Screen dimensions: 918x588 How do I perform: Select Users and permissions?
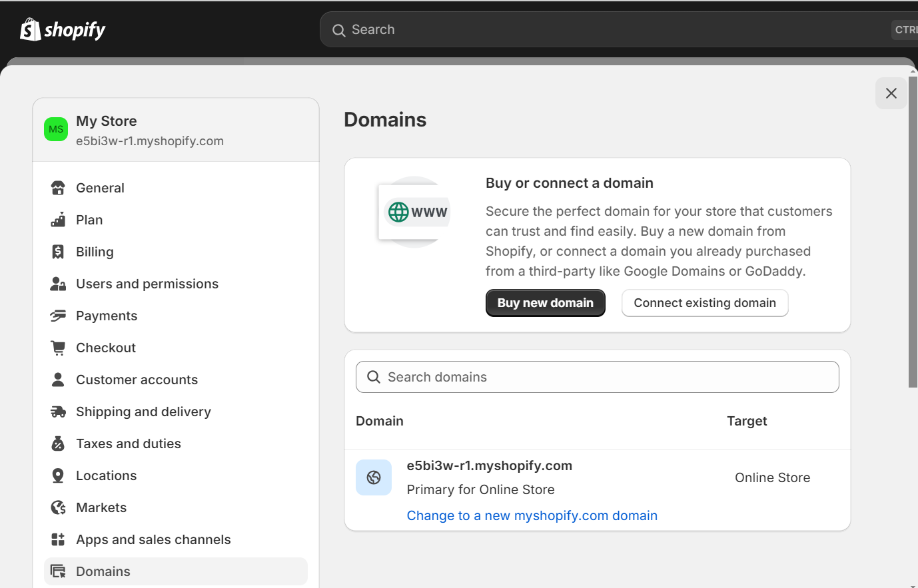click(x=176, y=284)
